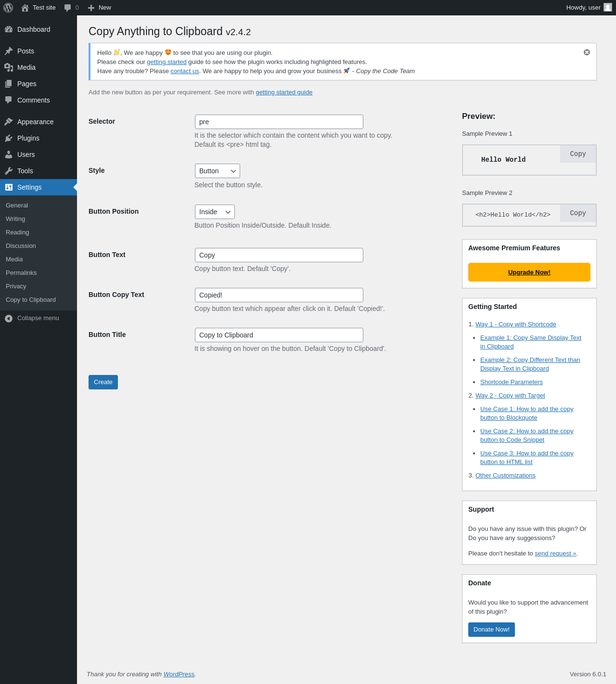The image size is (616, 684).
Task: Click the Collapse menu arrow icon
Action: pos(9,318)
